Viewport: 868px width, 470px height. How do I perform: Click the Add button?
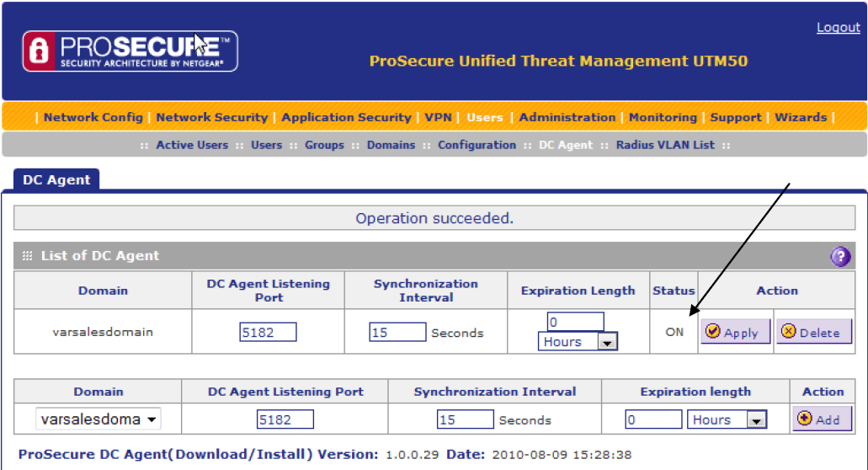[x=822, y=419]
